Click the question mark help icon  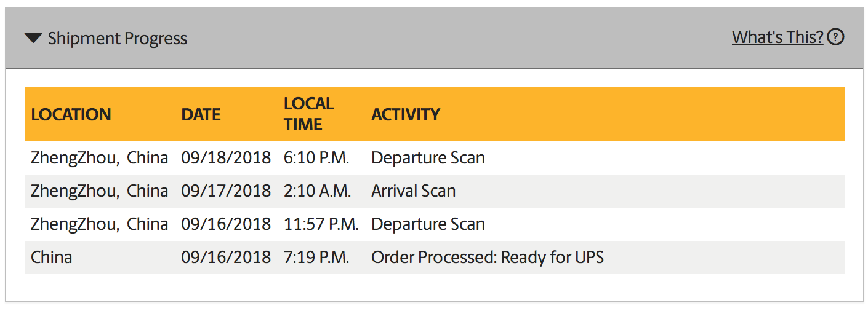point(835,37)
